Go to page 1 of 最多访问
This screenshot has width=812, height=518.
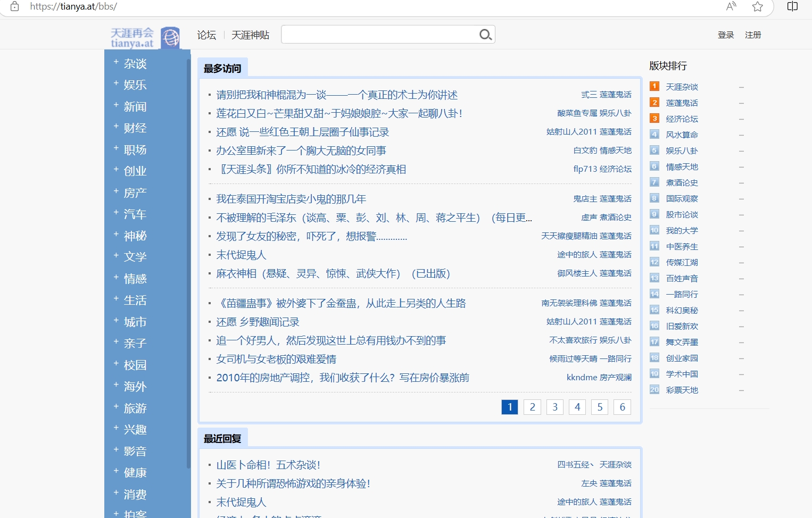coord(510,407)
